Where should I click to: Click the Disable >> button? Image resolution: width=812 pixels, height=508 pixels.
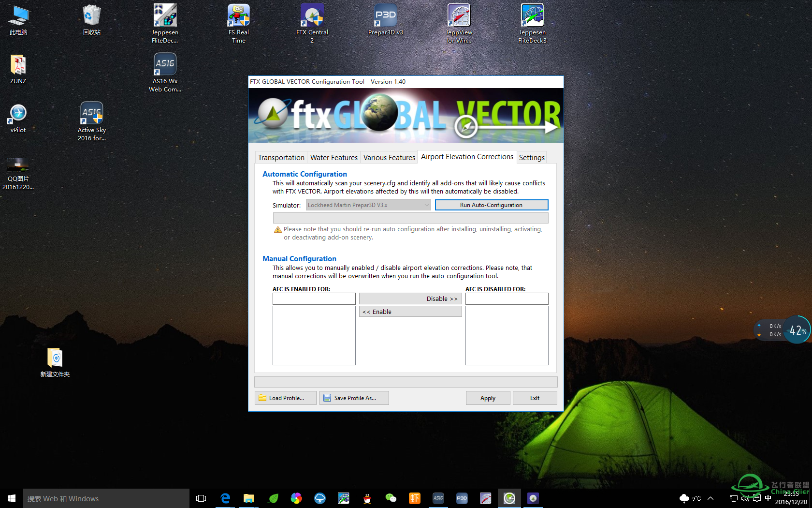410,299
